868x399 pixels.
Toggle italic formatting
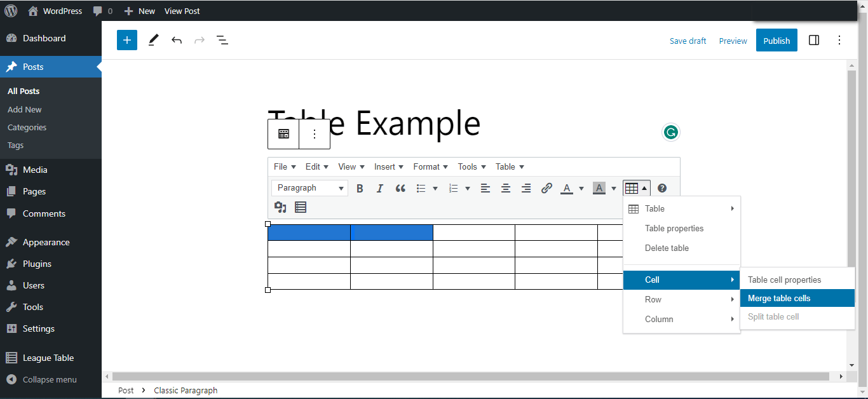tap(379, 187)
